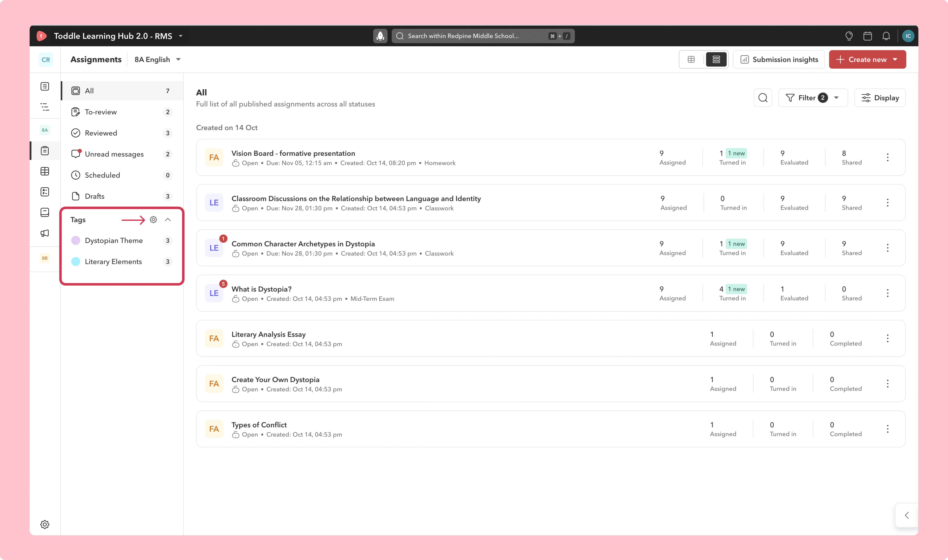Open more options for Create Your Own Dystopia
The height and width of the screenshot is (560, 948).
(x=888, y=384)
